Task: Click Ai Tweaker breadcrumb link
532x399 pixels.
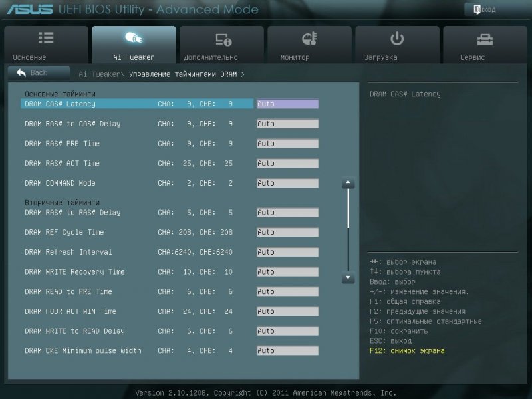Action: click(101, 74)
